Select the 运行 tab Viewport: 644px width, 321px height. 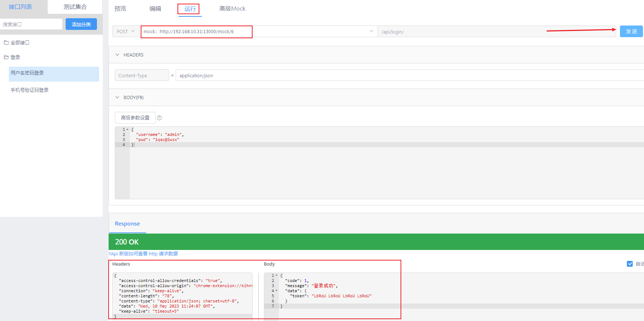pos(190,9)
